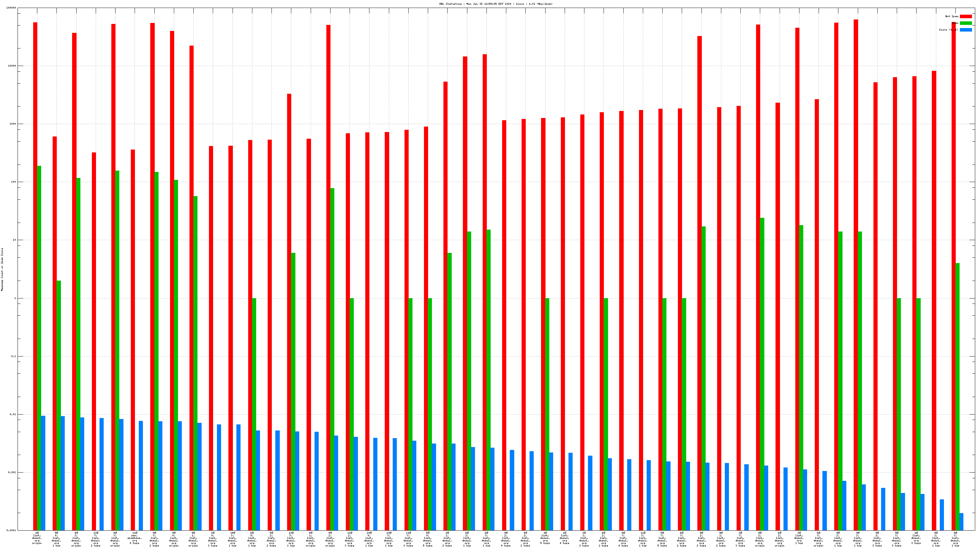980x551 pixels.
Task: Click the blue Score legend swatch
Action: [x=966, y=30]
